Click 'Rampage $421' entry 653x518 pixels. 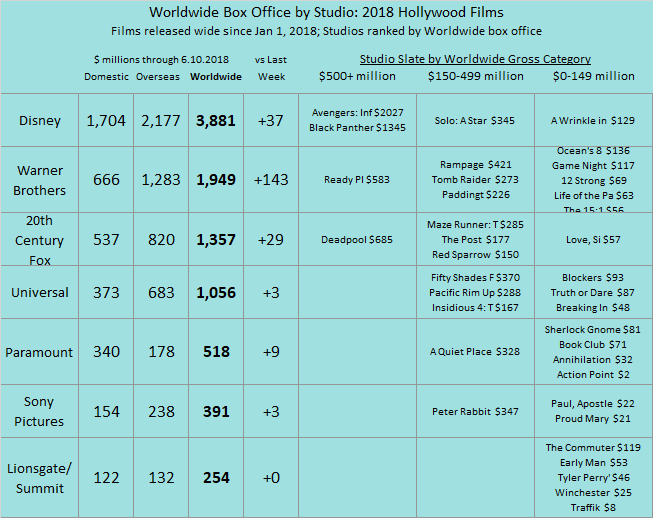[476, 165]
